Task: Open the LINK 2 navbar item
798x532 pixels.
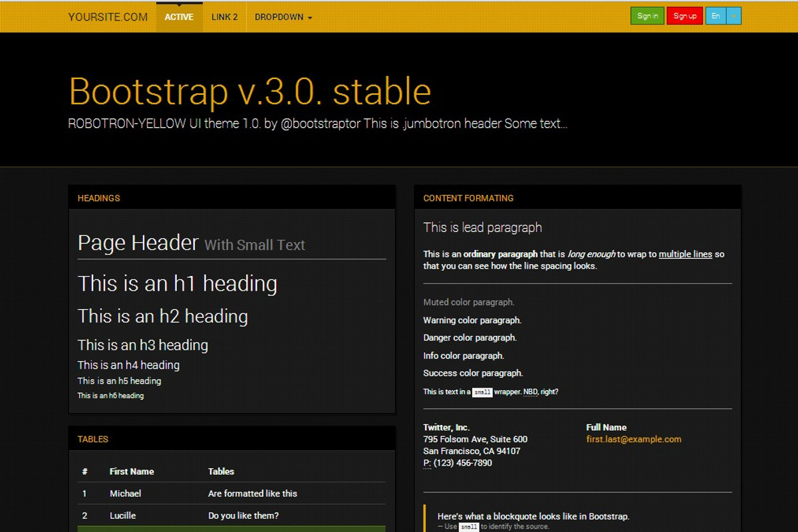Action: coord(225,17)
